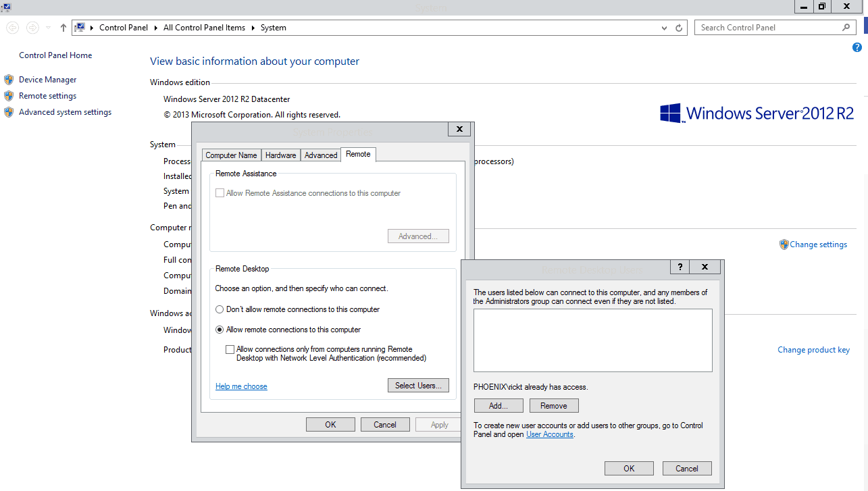This screenshot has width=868, height=491.
Task: Refresh the Control Panel page
Action: (x=680, y=28)
